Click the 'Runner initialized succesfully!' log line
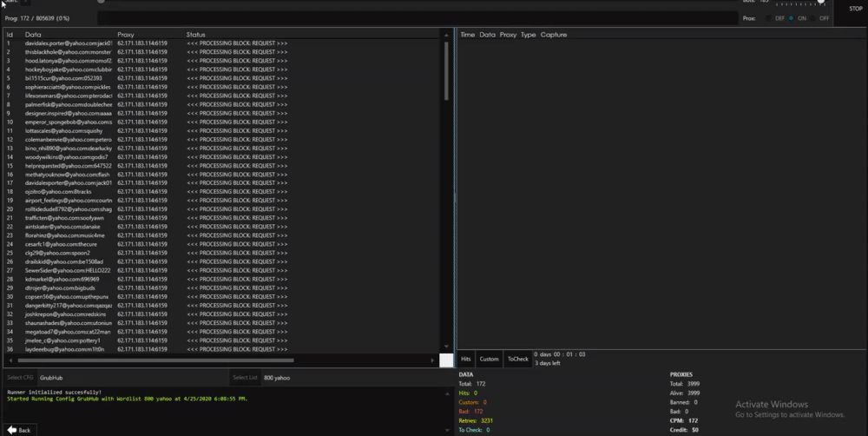 54,393
